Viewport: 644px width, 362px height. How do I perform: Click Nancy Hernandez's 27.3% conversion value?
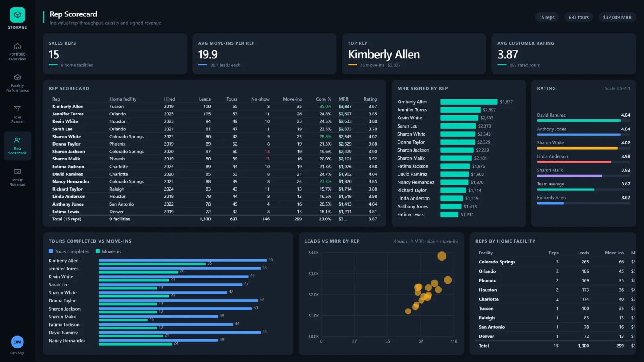pyautogui.click(x=325, y=181)
